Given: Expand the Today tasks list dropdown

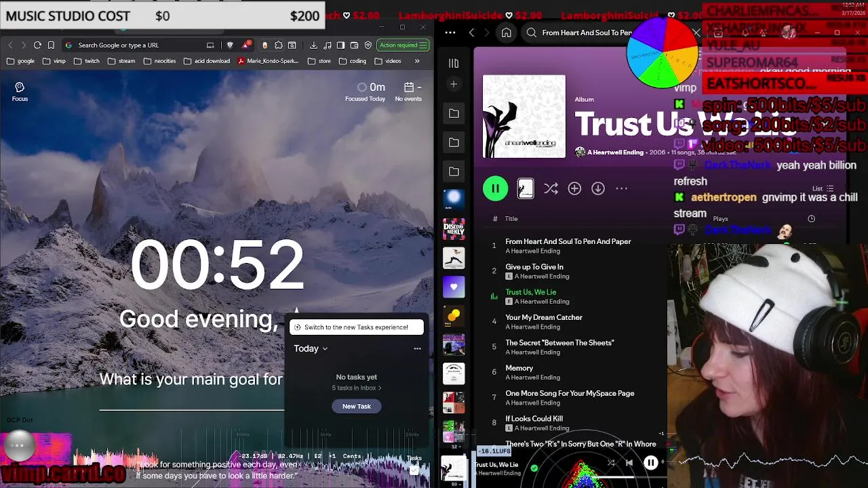Looking at the screenshot, I should point(311,348).
